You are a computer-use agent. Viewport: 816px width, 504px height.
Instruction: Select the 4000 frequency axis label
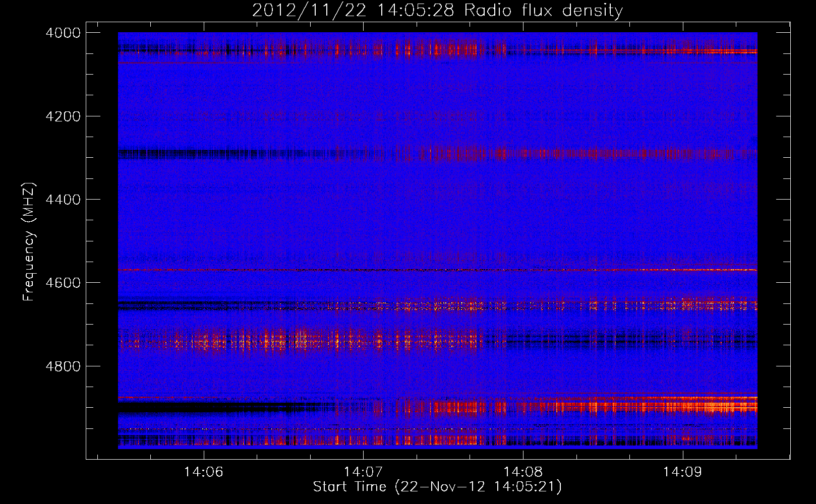pos(63,33)
